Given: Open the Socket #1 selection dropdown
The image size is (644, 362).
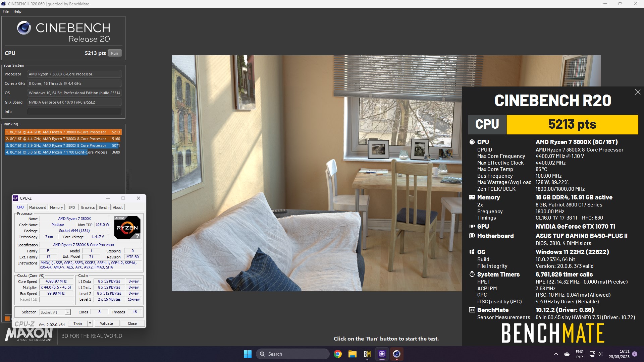Looking at the screenshot, I should [55, 312].
